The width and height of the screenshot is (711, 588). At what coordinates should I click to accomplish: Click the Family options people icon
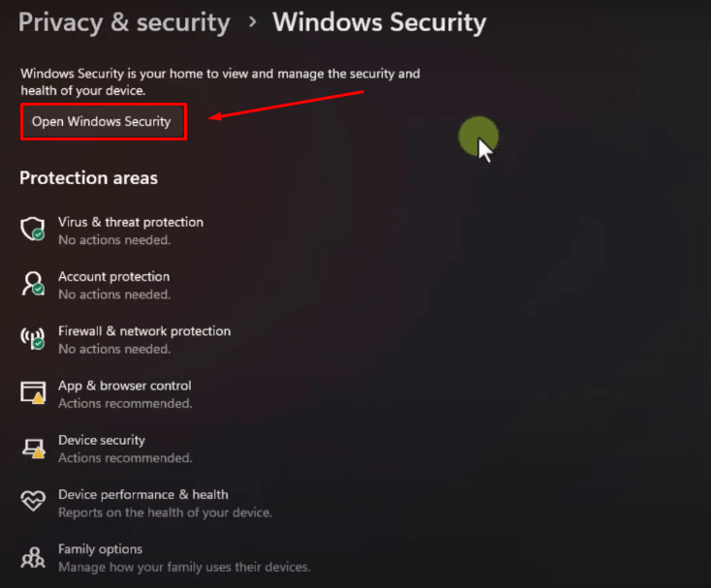(33, 557)
